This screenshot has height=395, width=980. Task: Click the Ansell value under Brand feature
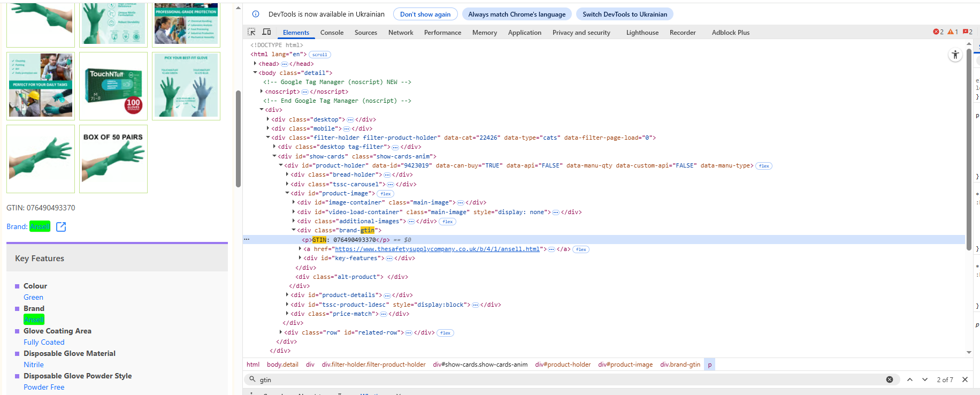[34, 320]
